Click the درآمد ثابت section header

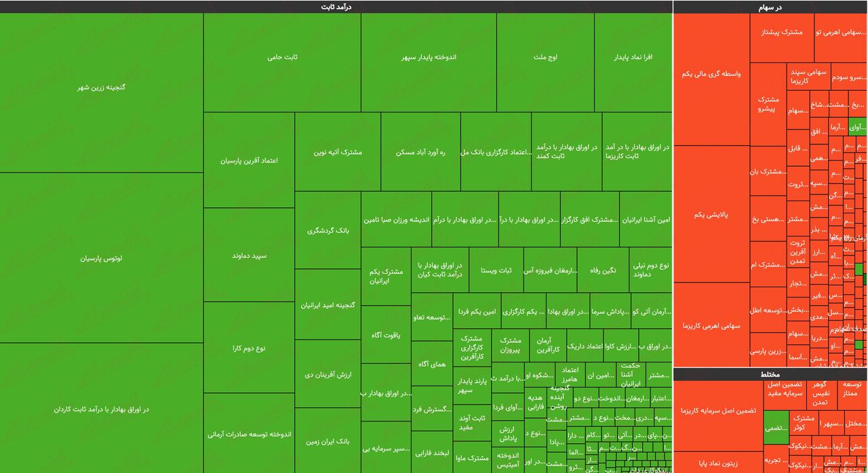coord(336,7)
